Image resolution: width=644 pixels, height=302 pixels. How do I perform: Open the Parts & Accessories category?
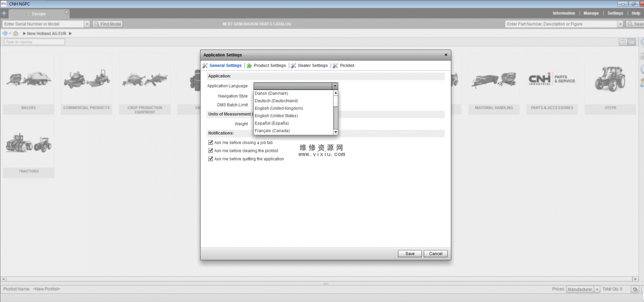tap(552, 84)
